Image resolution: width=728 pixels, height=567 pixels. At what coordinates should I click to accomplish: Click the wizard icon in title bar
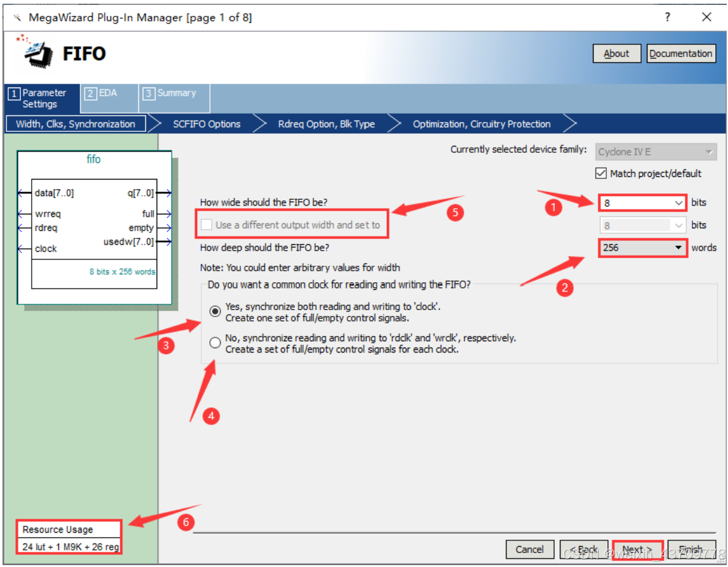pos(17,18)
